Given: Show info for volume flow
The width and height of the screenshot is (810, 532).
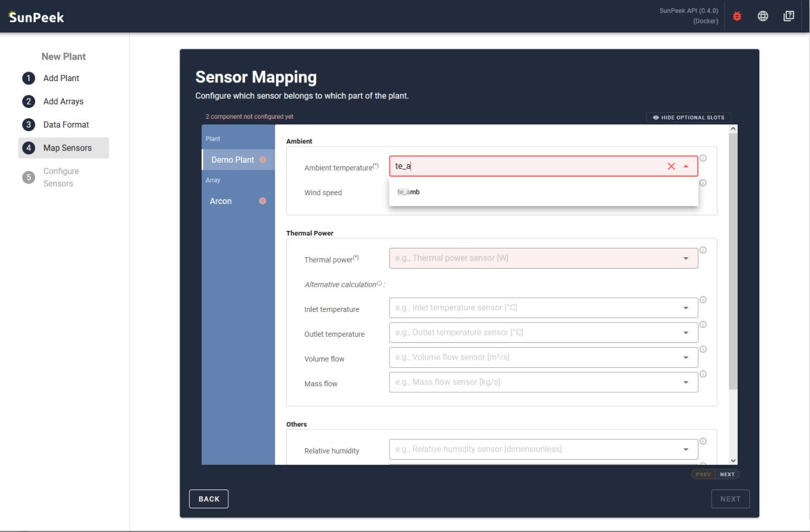Looking at the screenshot, I should [x=703, y=349].
